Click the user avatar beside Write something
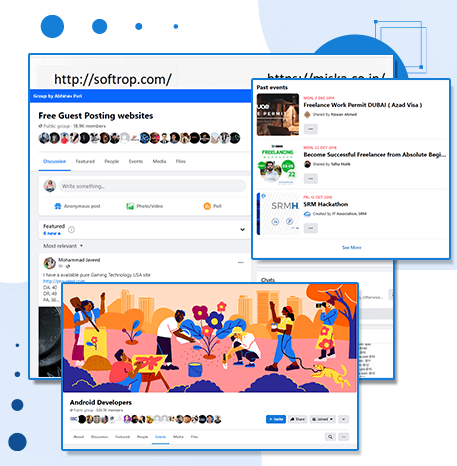This screenshot has width=457, height=466. (50, 186)
